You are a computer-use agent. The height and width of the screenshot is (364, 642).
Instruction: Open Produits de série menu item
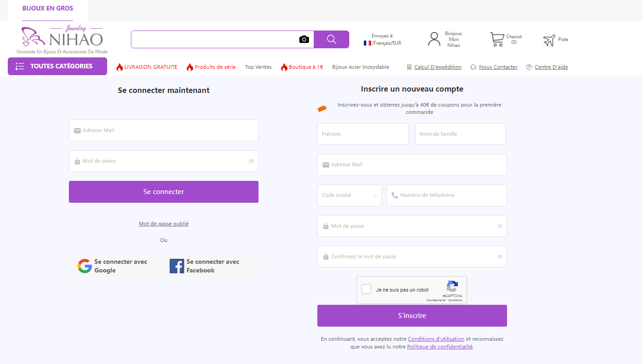211,67
